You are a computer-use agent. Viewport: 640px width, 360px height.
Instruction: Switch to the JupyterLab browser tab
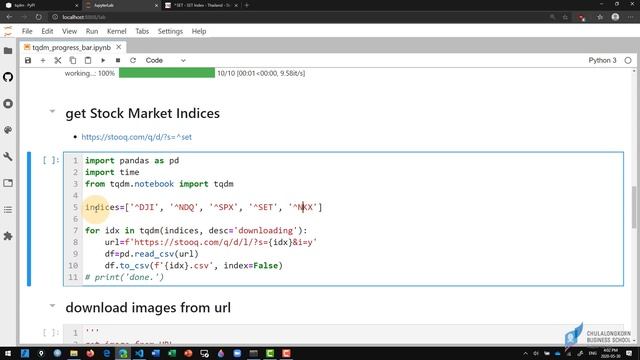121,5
